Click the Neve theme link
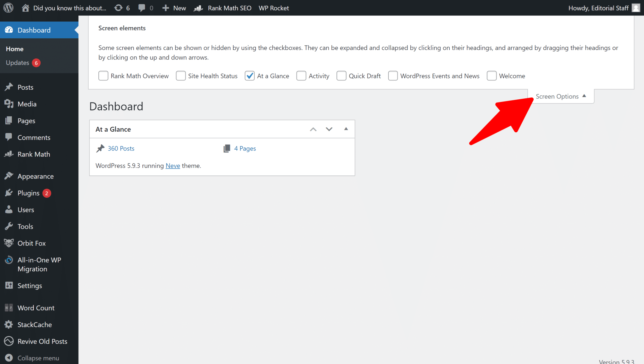Viewport: 644px width, 364px height. point(173,166)
